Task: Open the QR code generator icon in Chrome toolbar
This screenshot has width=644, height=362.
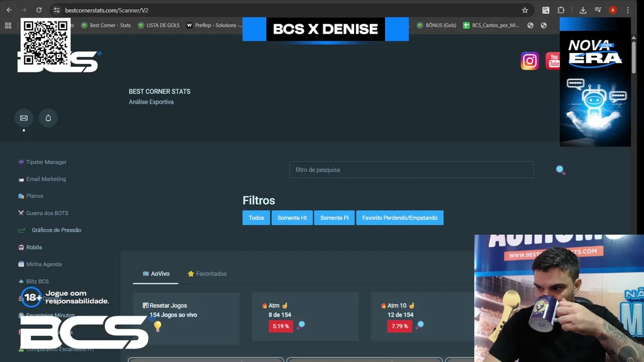Action: point(546,10)
